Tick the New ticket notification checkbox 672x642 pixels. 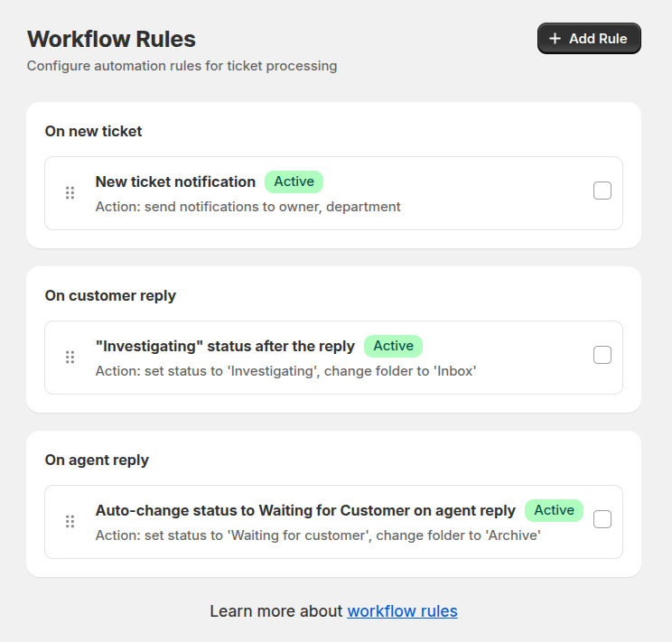[x=602, y=191]
